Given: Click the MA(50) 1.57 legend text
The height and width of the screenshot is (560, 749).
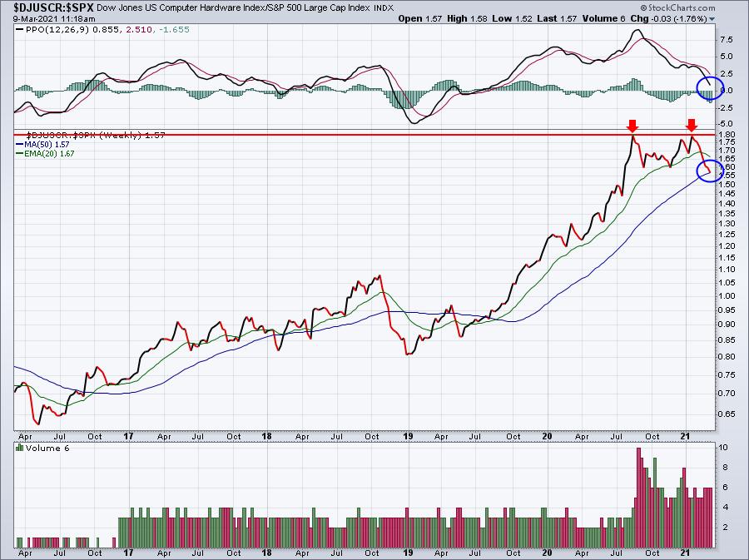Looking at the screenshot, I should coord(47,144).
